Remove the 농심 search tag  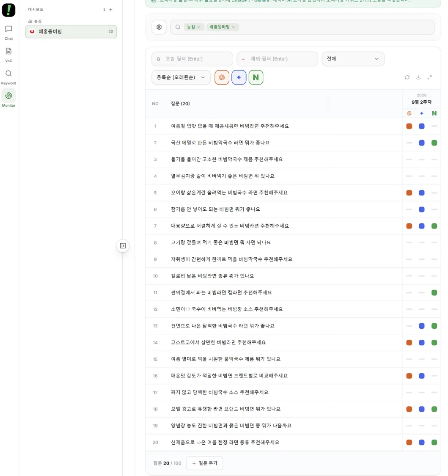pos(198,27)
